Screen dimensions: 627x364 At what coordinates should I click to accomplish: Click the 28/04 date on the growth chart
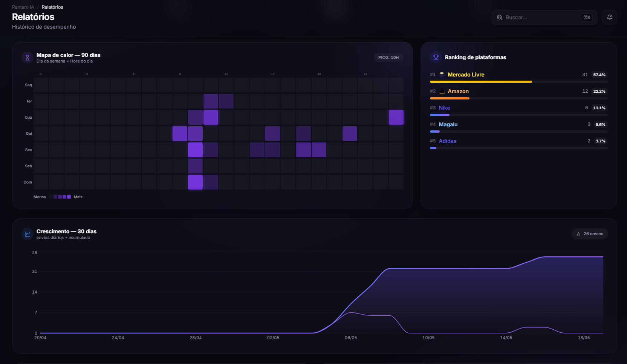(x=196, y=338)
